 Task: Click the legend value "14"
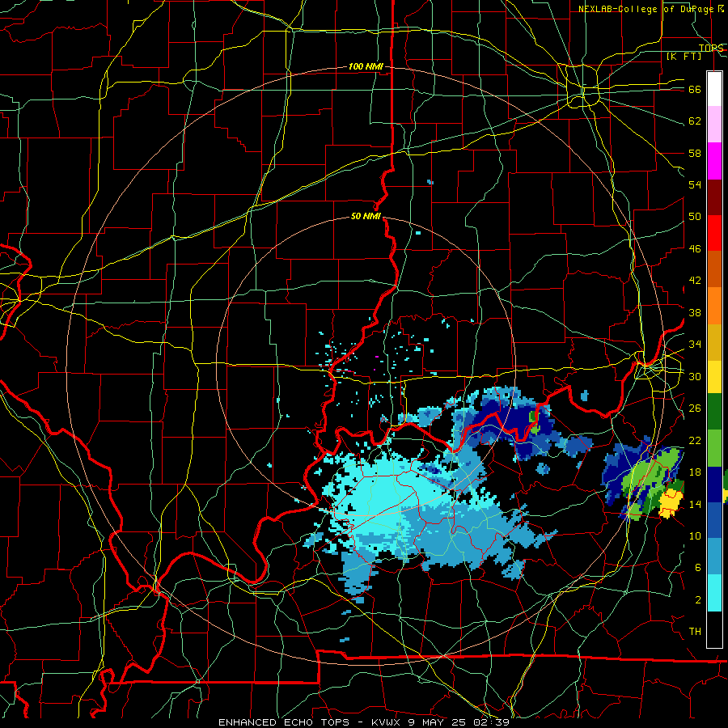pos(695,504)
